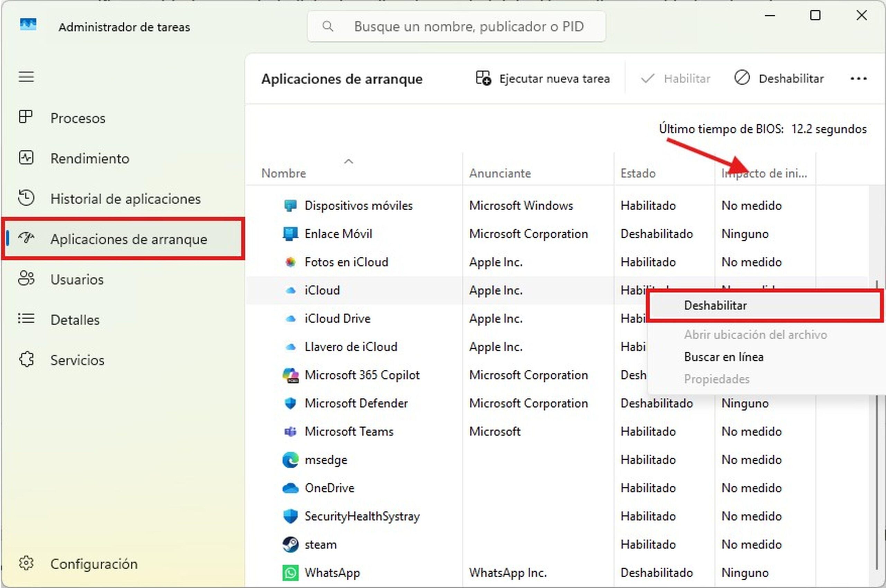Image resolution: width=886 pixels, height=588 pixels.
Task: Click the iCloud Drive cloud icon
Action: (x=290, y=319)
